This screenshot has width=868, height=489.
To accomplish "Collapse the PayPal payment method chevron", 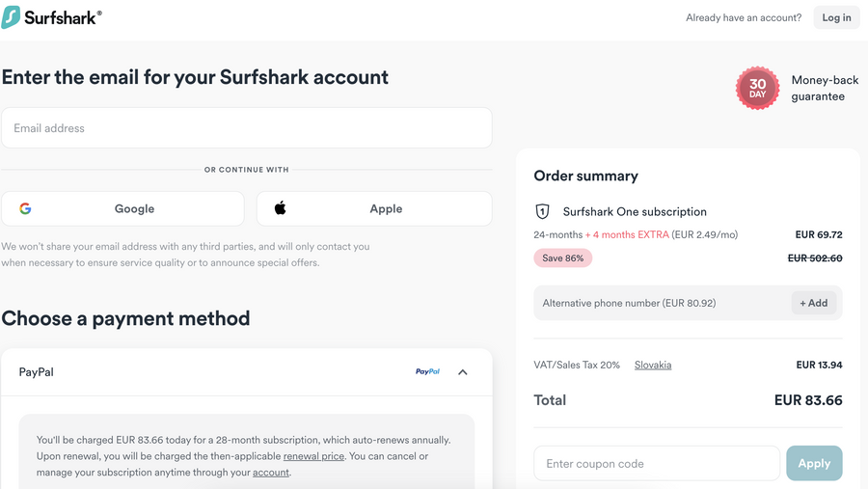I will click(x=463, y=372).
